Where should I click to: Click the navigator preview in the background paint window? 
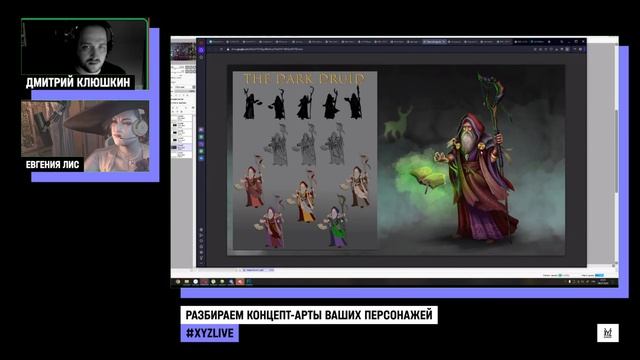coord(183,51)
